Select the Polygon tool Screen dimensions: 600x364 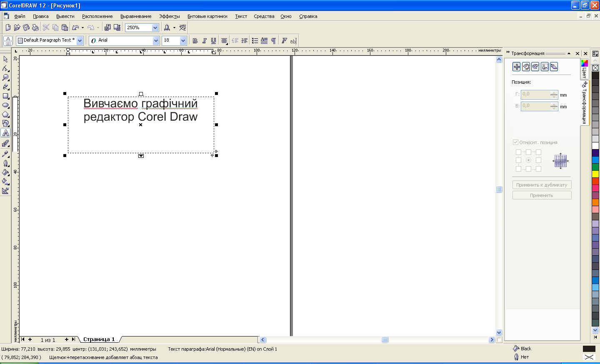click(5, 114)
